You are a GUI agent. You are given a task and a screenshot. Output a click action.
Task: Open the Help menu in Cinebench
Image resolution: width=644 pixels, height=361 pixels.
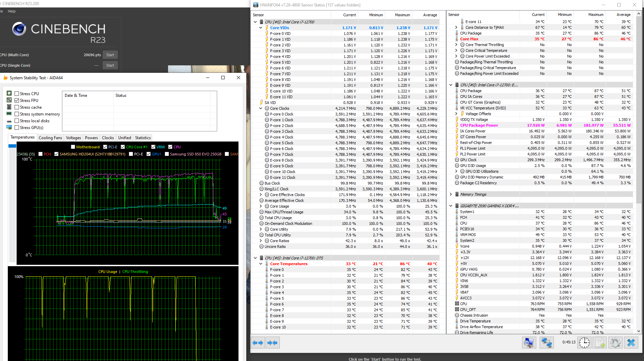click(12, 11)
